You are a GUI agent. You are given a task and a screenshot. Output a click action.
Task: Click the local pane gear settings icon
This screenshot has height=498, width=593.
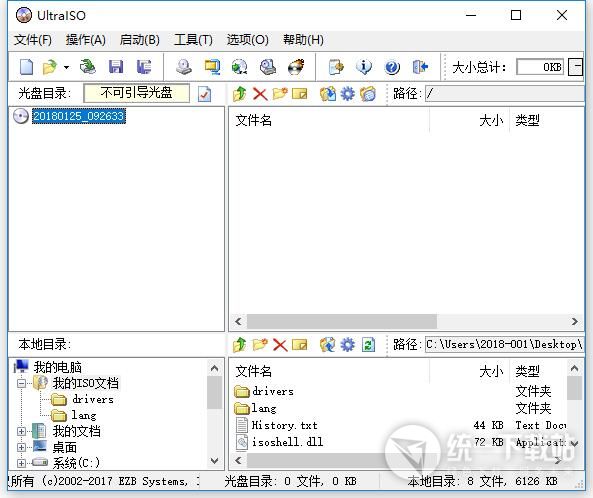click(348, 344)
